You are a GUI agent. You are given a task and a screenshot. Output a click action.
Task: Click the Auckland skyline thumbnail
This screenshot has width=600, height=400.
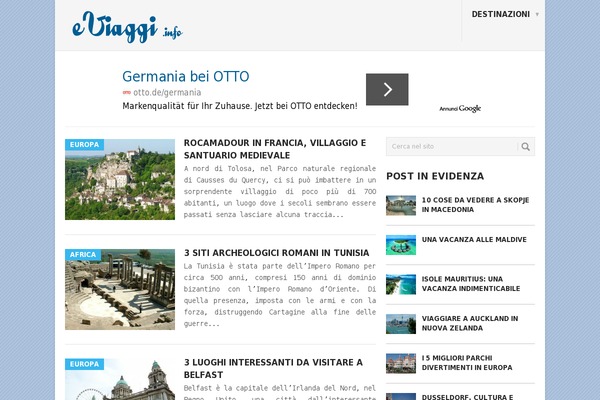401,324
